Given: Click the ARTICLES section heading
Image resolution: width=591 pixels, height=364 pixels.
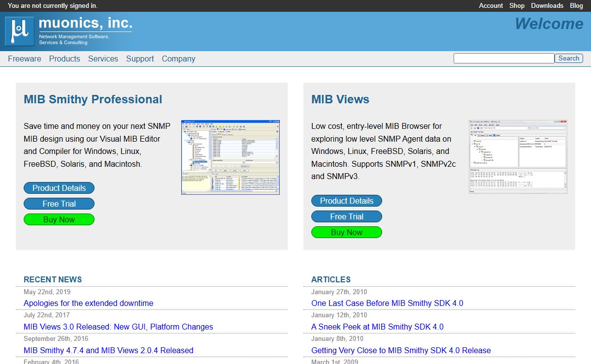Looking at the screenshot, I should pyautogui.click(x=331, y=279).
